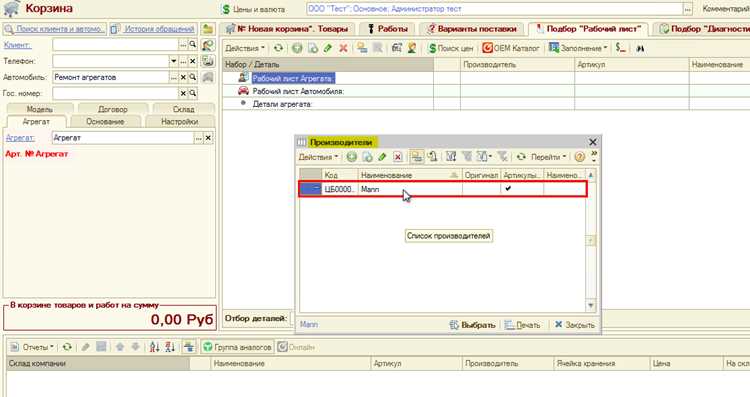Switch to the Работы tab

pos(387,29)
